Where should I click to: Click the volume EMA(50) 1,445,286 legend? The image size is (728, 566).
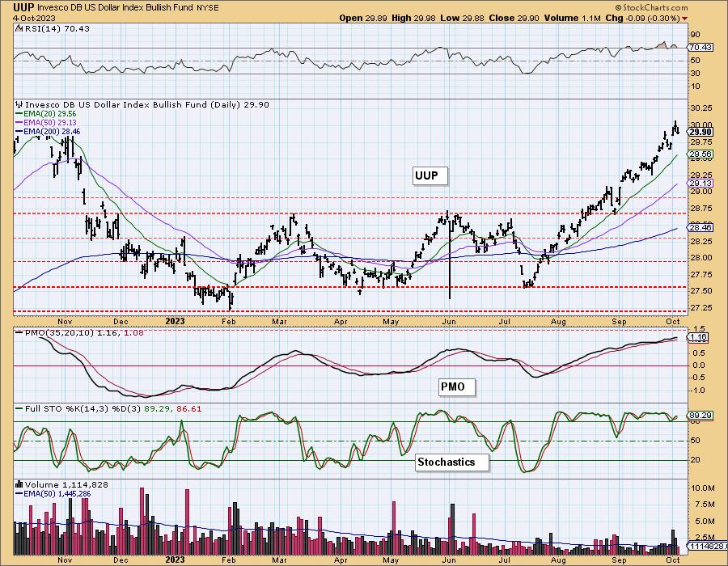click(x=53, y=493)
